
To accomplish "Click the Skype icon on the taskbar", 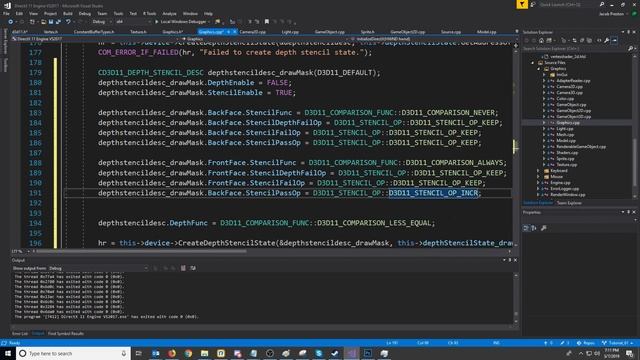I will (319, 353).
